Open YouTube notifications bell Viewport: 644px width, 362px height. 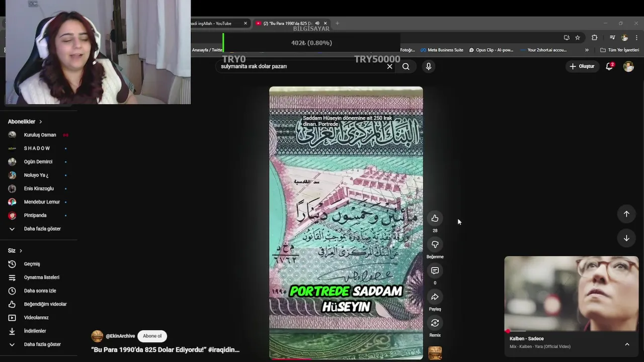pos(609,66)
